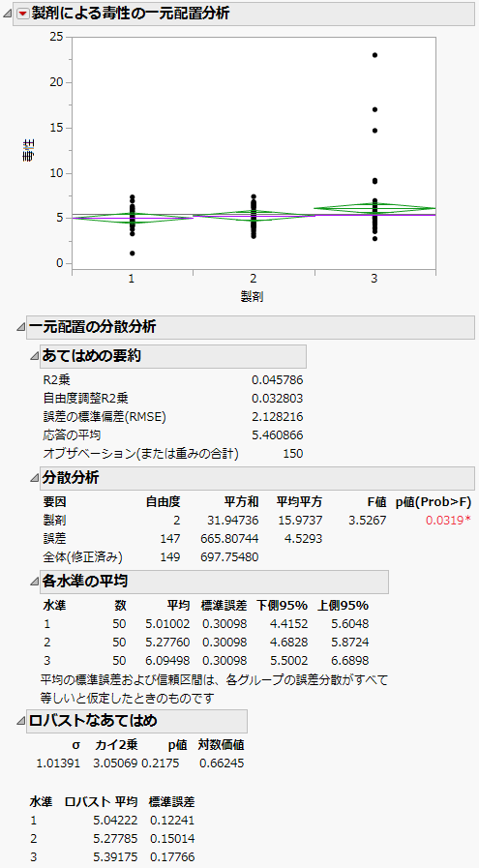Image resolution: width=479 pixels, height=868 pixels.
Task: Click the level 2 mean 5.27760
Action: [x=167, y=643]
